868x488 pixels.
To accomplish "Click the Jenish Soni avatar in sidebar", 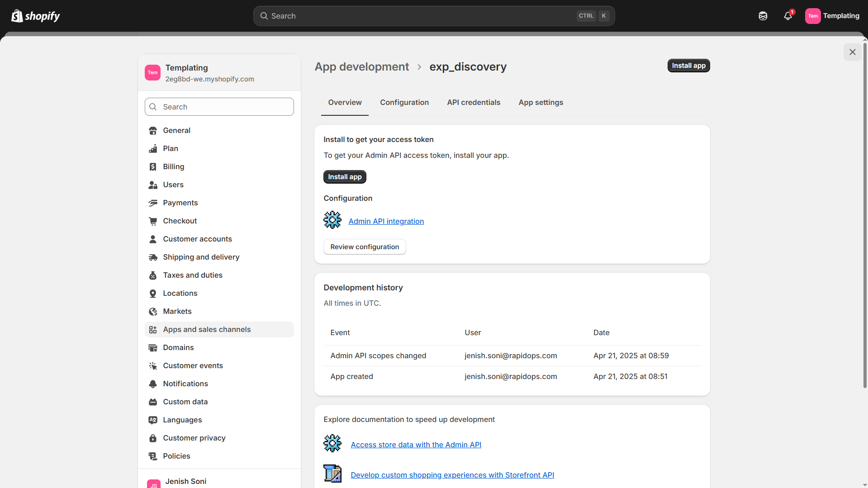I will pos(154,484).
